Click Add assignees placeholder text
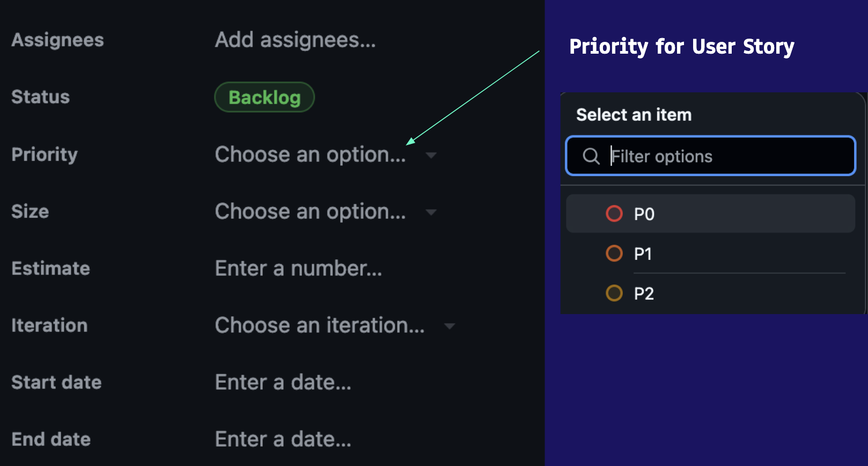This screenshot has width=868, height=466. pyautogui.click(x=295, y=40)
